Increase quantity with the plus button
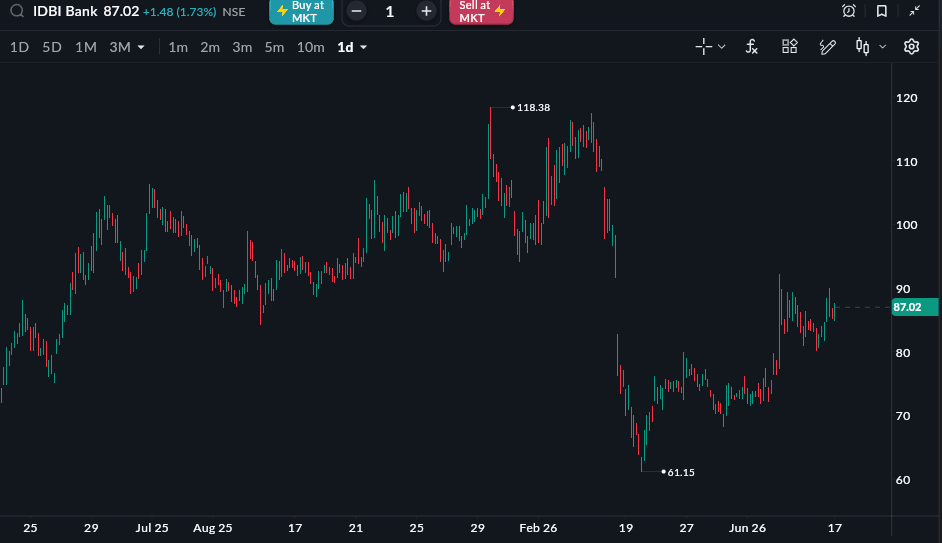 point(426,11)
